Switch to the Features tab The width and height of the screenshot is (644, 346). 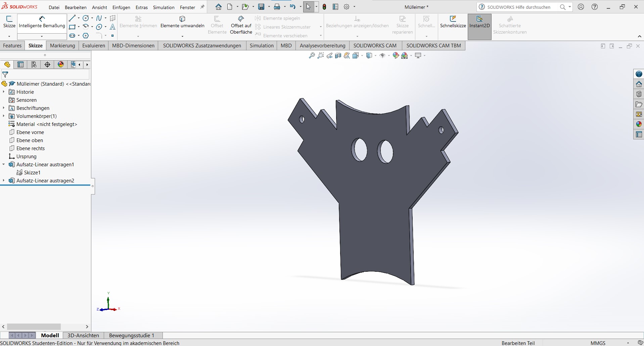[x=12, y=46]
